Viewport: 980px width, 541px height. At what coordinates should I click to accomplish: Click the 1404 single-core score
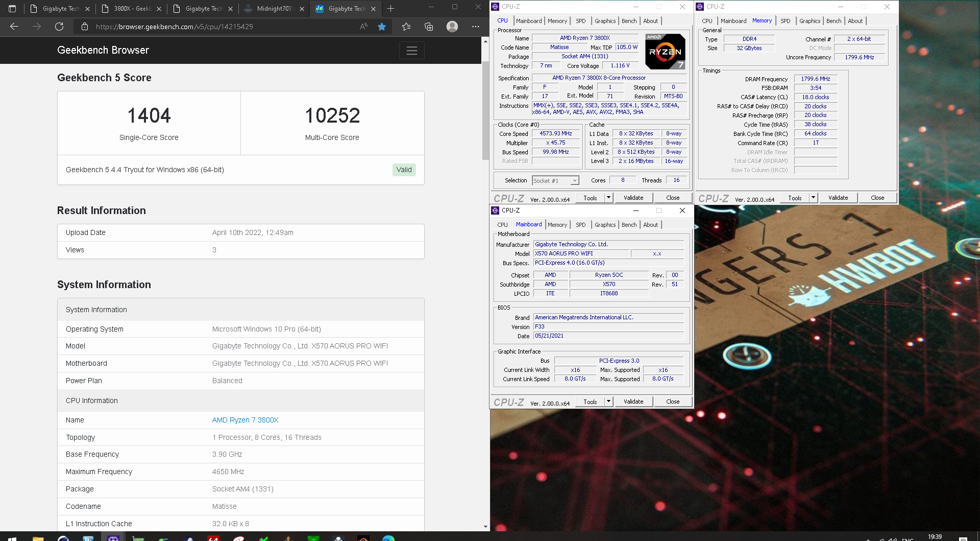pos(149,115)
